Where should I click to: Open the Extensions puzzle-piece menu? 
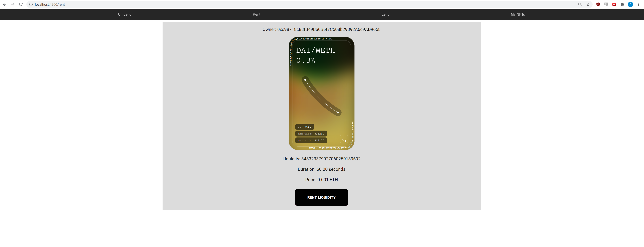point(622,5)
